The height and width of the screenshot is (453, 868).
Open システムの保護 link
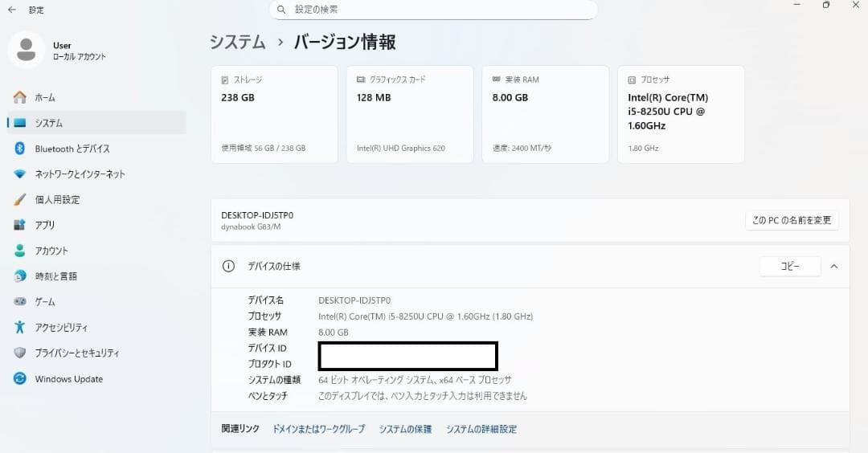405,429
